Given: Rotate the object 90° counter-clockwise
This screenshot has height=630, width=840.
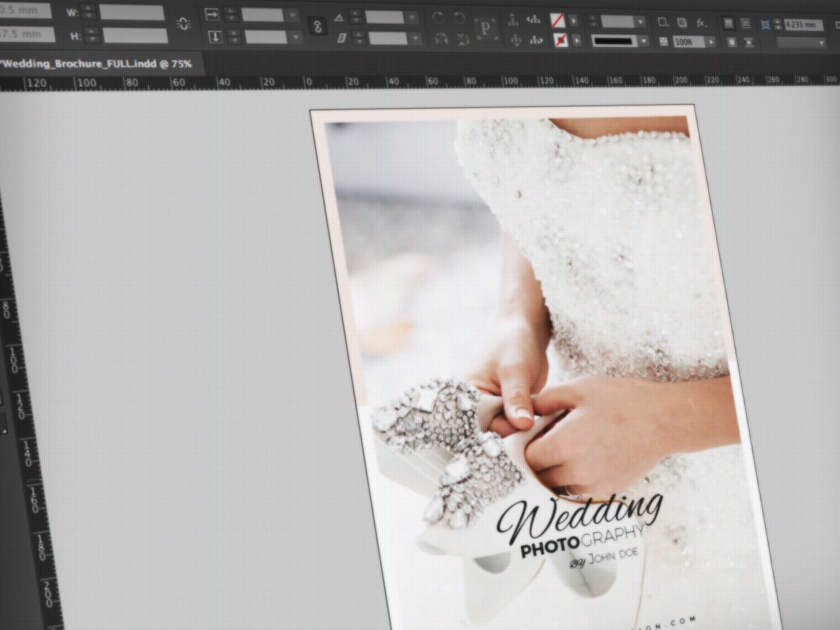Looking at the screenshot, I should click(458, 19).
